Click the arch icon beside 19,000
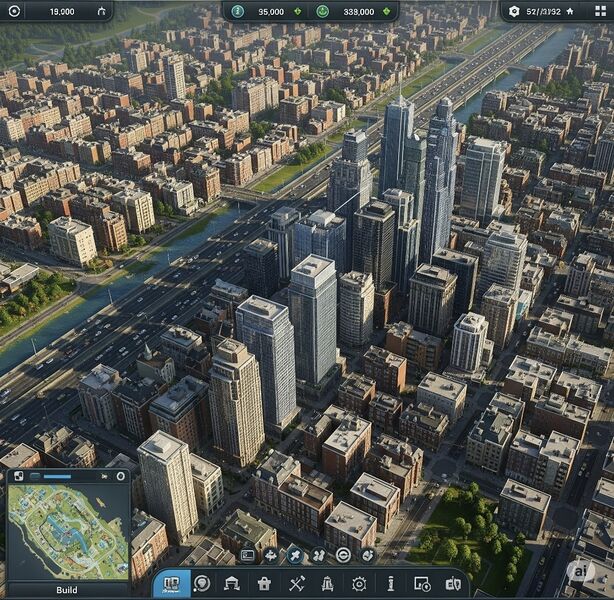Viewport: 614px width, 600px height. 101,11
